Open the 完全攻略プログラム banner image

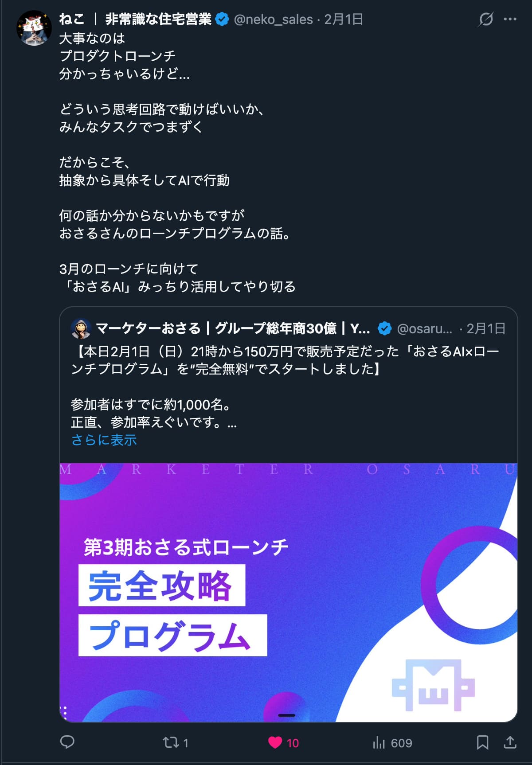tap(289, 592)
